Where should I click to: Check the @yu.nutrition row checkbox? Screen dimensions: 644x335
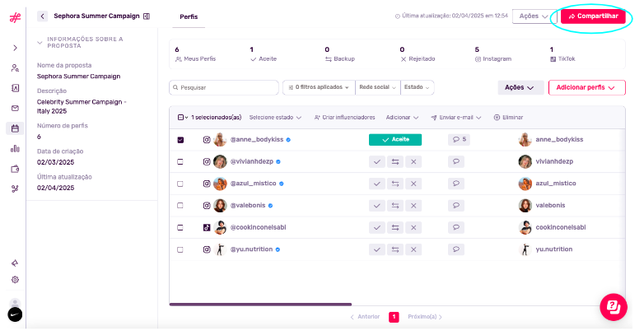(x=180, y=249)
